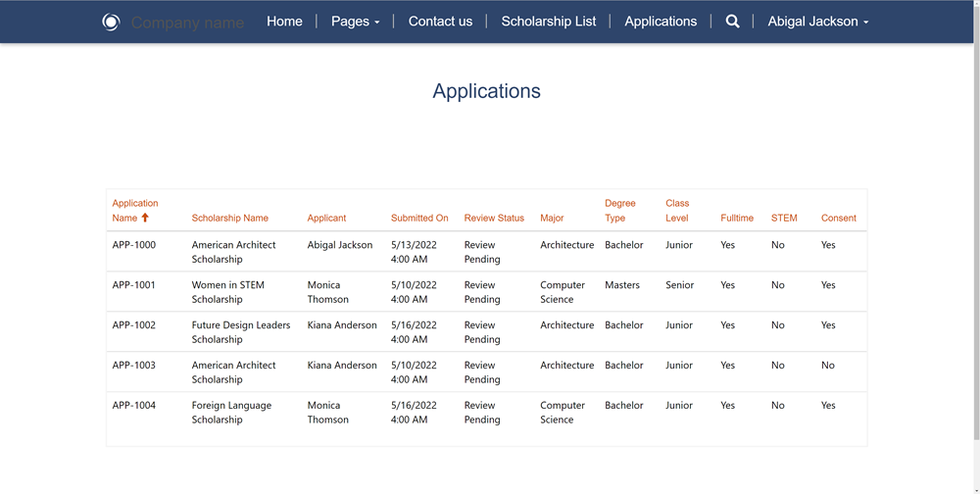Click the search magnifier icon in navbar

pyautogui.click(x=732, y=22)
